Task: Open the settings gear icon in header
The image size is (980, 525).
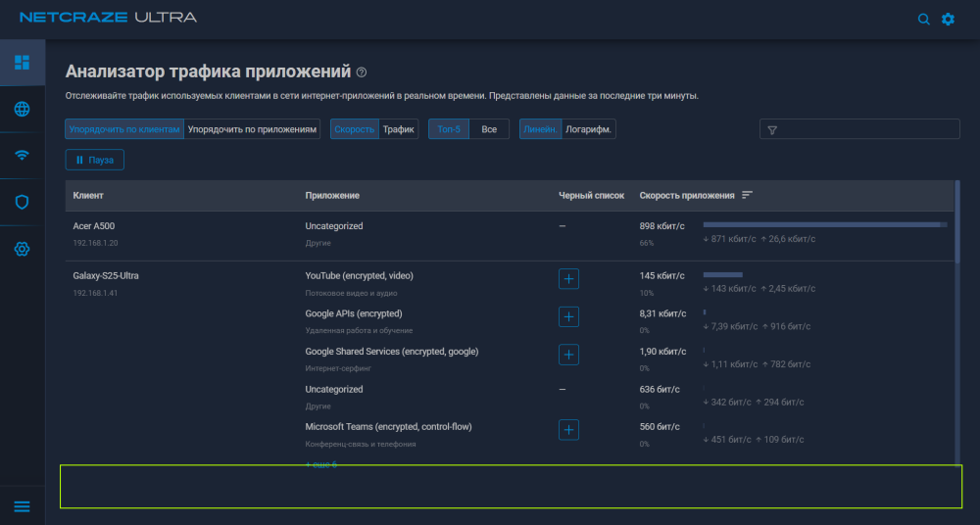Action: [x=948, y=20]
